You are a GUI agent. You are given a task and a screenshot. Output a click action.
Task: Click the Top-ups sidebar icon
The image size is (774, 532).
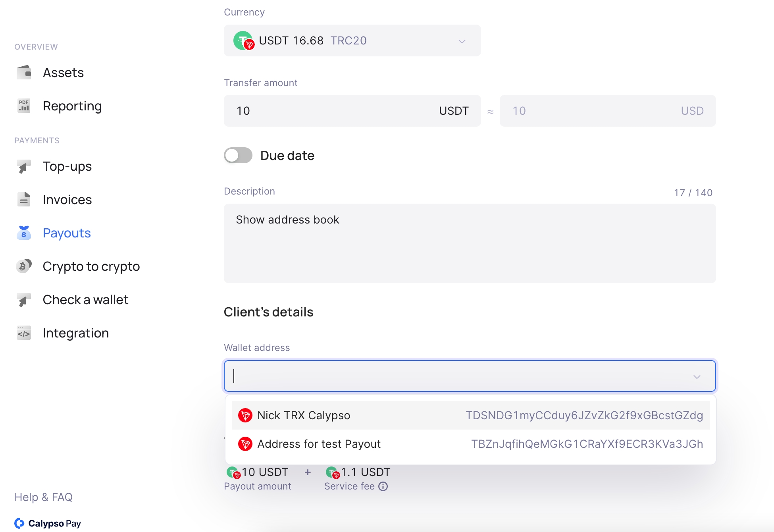click(x=24, y=166)
